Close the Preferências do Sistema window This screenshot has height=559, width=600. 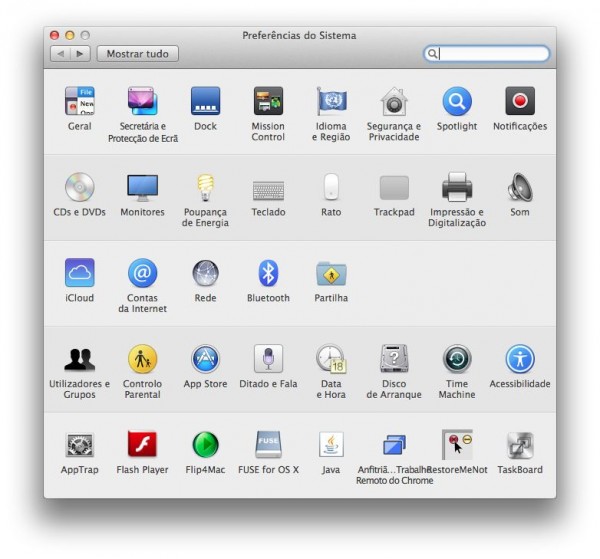[54, 36]
